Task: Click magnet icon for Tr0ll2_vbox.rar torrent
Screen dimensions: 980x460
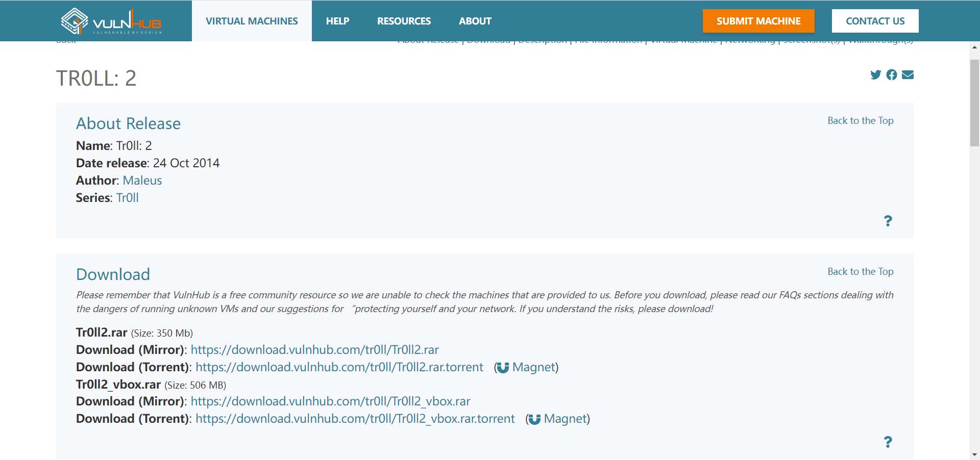Action: point(534,419)
